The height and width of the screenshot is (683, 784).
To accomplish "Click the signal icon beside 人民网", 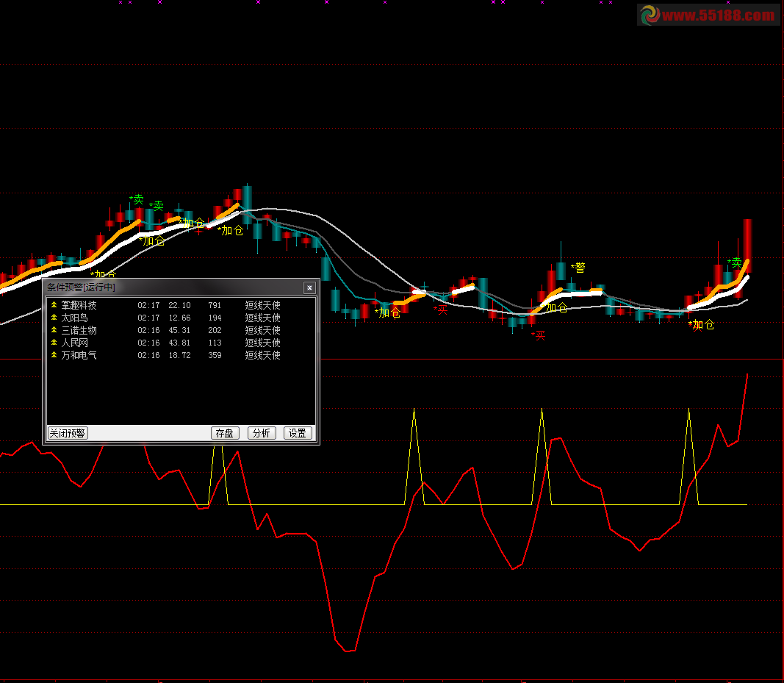I will pos(54,343).
